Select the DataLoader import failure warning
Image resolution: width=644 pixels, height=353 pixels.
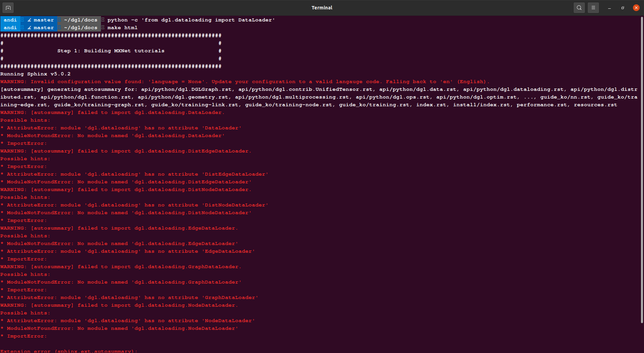(112, 112)
